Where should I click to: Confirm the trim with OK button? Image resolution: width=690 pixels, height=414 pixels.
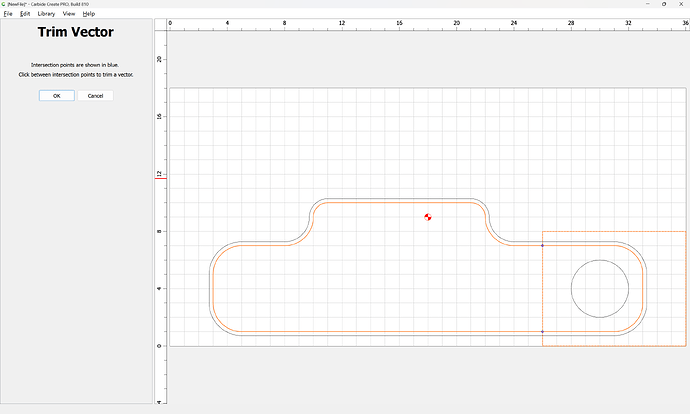pos(57,95)
